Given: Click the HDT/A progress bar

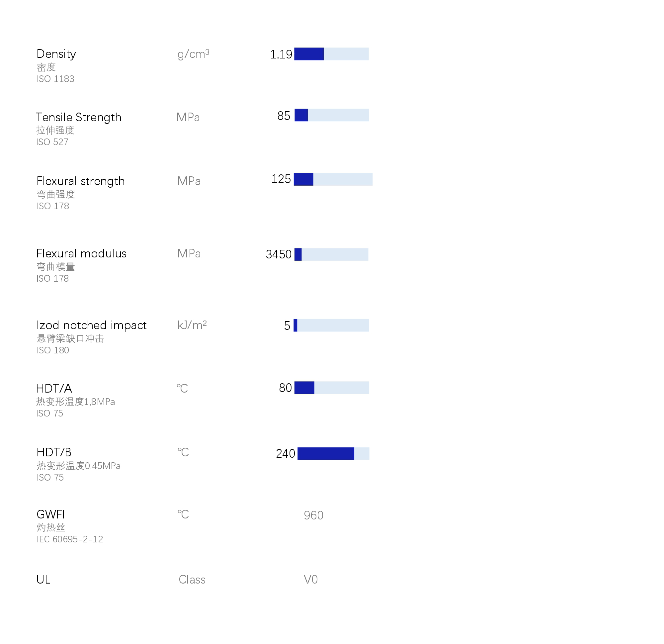Looking at the screenshot, I should coord(332,388).
